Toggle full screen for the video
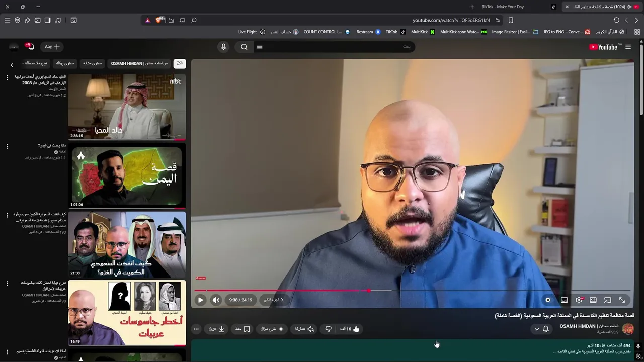 622,300
